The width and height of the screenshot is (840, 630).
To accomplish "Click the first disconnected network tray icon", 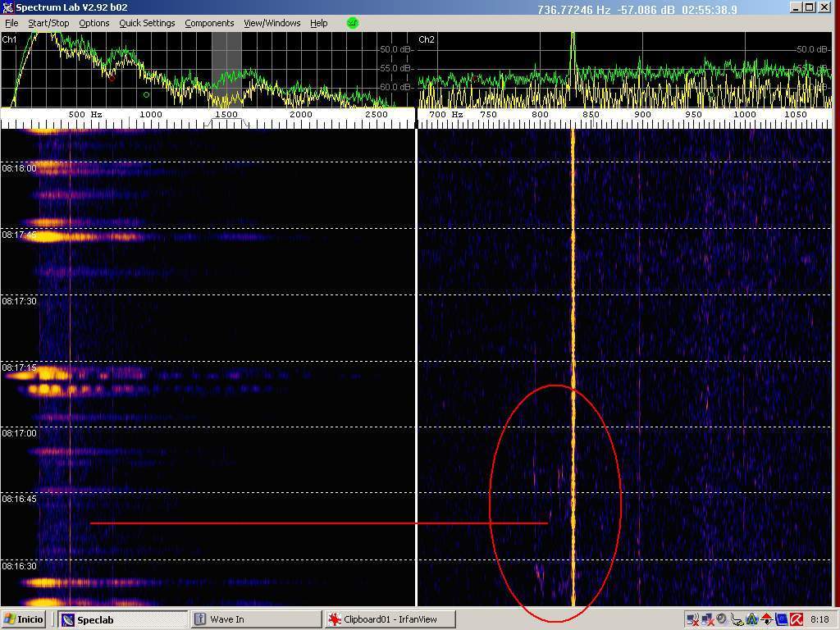I will point(692,619).
